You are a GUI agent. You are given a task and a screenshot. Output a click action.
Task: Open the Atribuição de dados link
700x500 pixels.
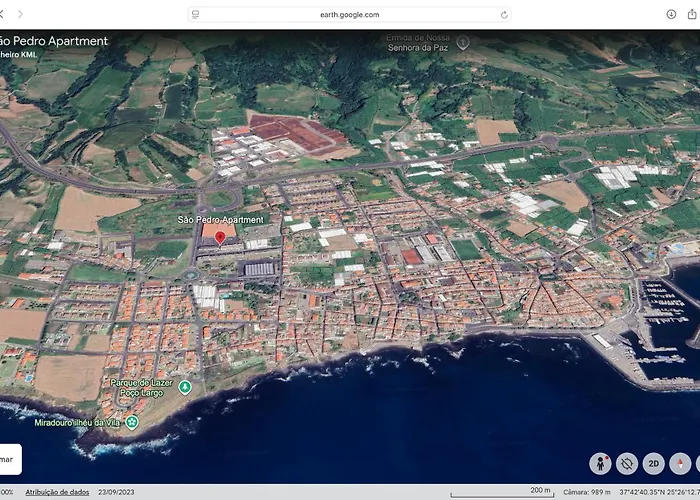(57, 492)
